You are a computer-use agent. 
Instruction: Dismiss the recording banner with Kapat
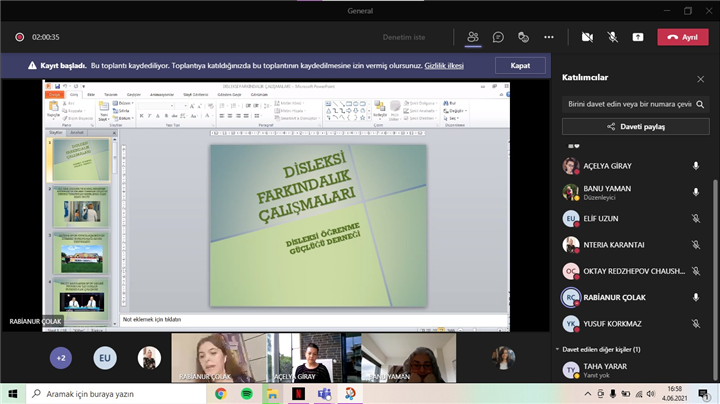[x=520, y=64]
